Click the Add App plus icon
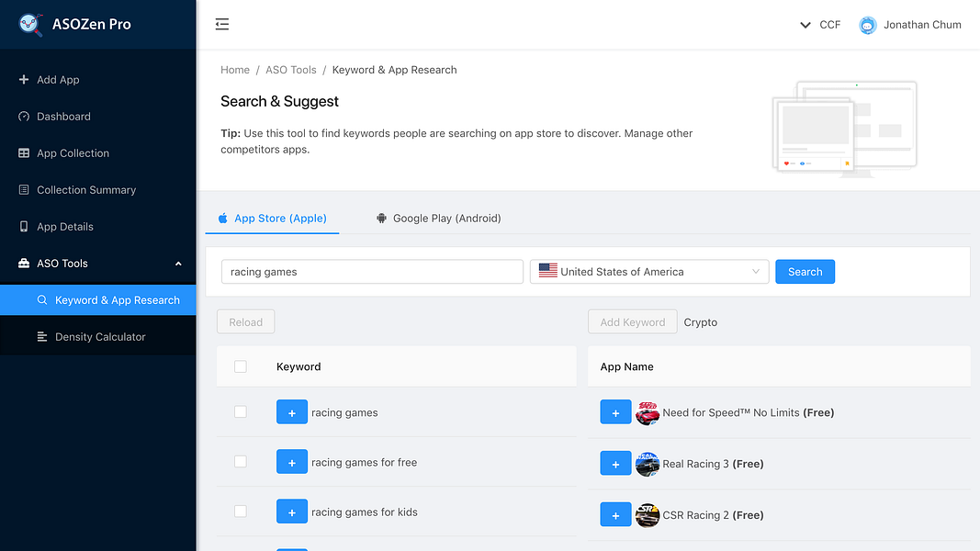 click(24, 79)
